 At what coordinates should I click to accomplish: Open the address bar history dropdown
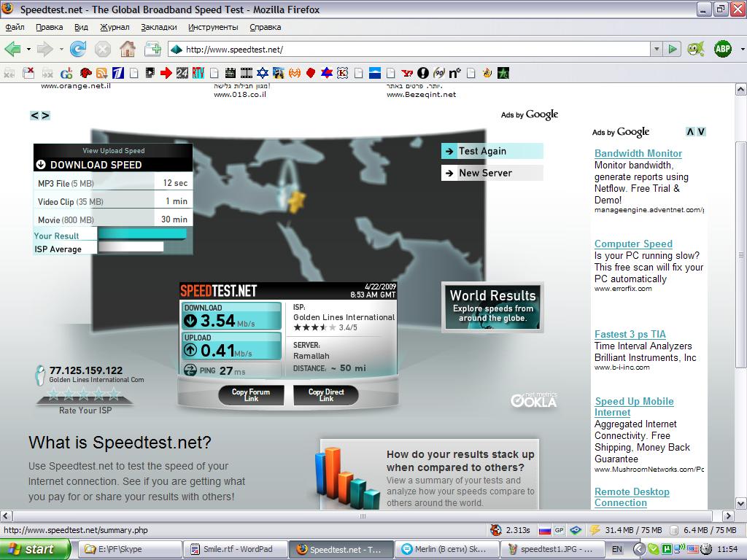(x=657, y=49)
